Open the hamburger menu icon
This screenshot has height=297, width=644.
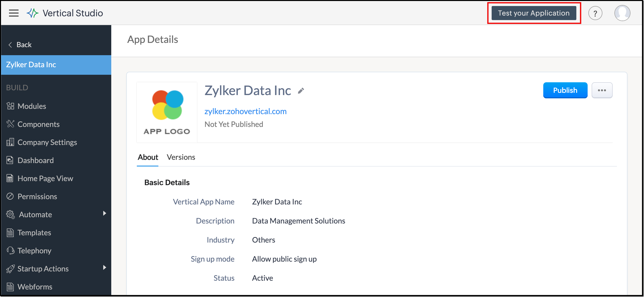coord(14,13)
